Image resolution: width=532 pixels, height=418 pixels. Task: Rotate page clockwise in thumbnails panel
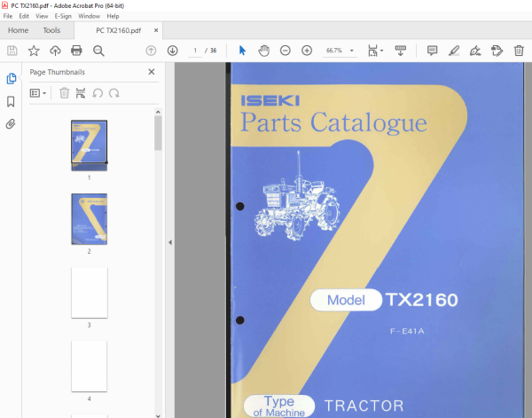click(x=114, y=93)
